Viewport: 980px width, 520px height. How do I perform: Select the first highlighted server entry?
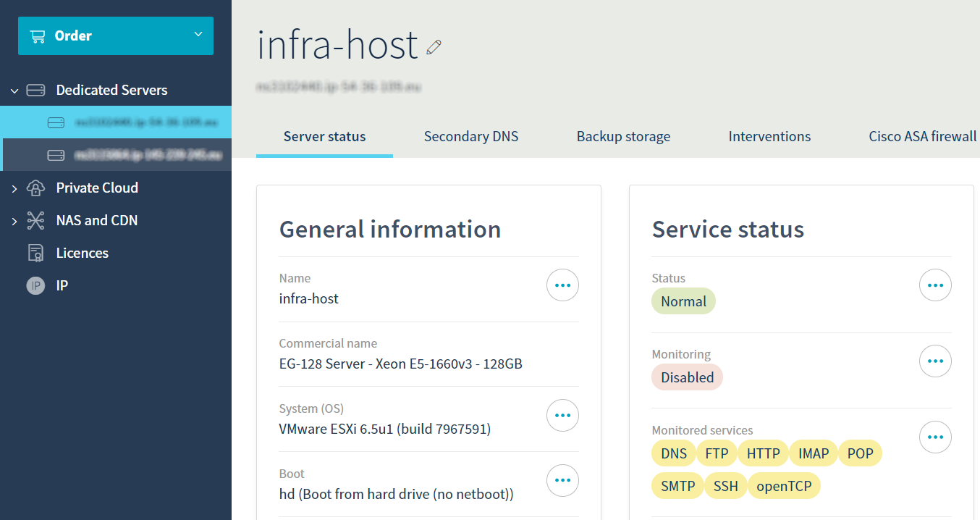coord(116,122)
